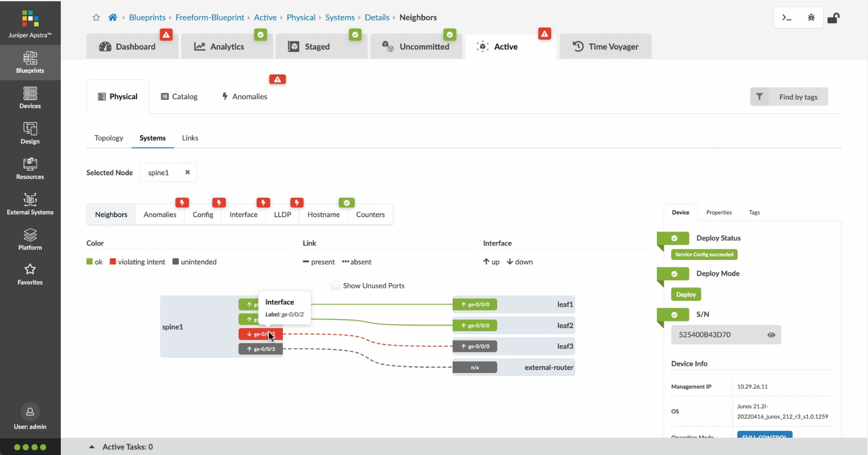Open External Systems in the sidebar
The image size is (868, 455).
[30, 204]
